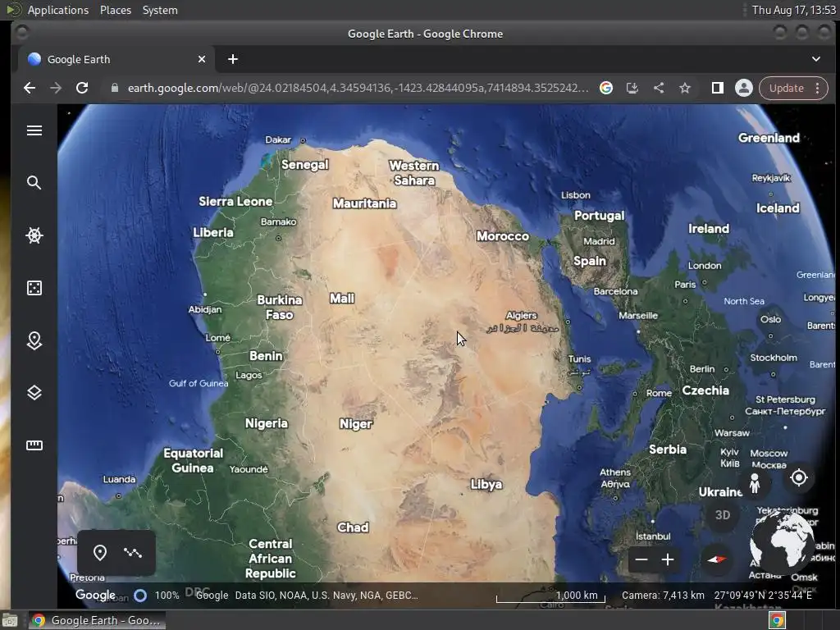The image size is (840, 630).
Task: Open Map Style layers icon
Action: pyautogui.click(x=34, y=393)
